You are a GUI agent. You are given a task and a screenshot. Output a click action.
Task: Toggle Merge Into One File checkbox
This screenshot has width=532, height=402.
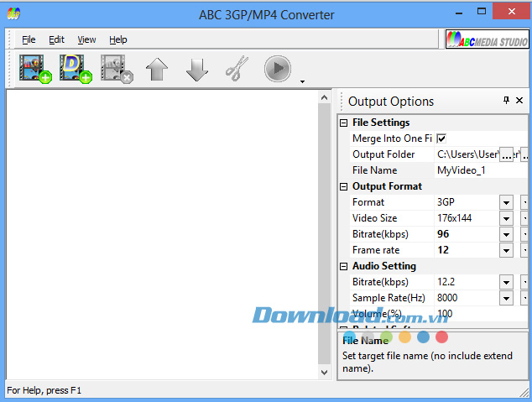[441, 138]
